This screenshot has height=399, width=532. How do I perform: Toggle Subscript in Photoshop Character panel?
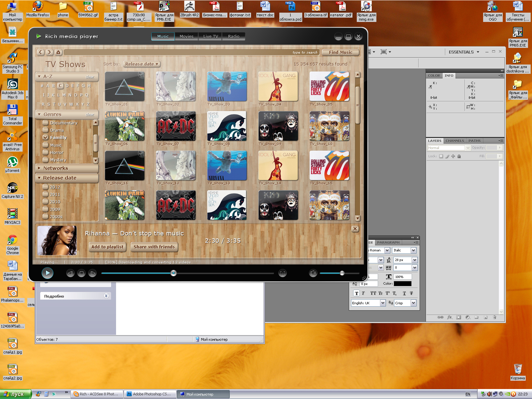pyautogui.click(x=394, y=293)
